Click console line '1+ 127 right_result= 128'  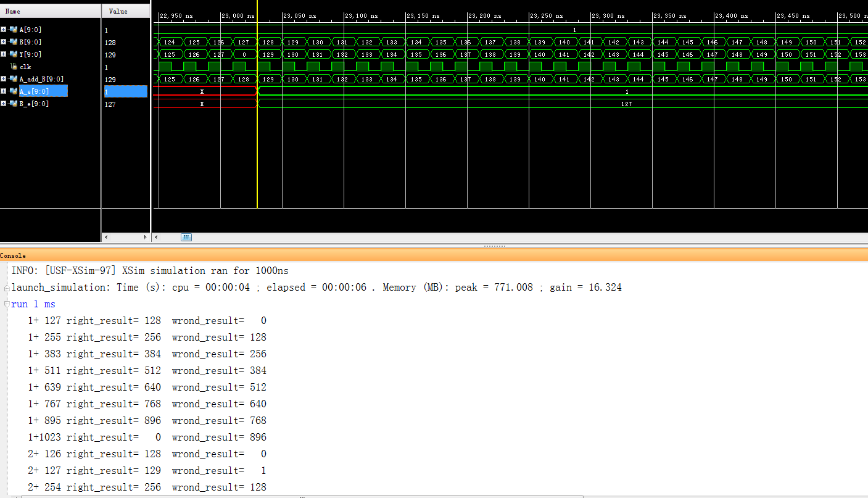[147, 321]
